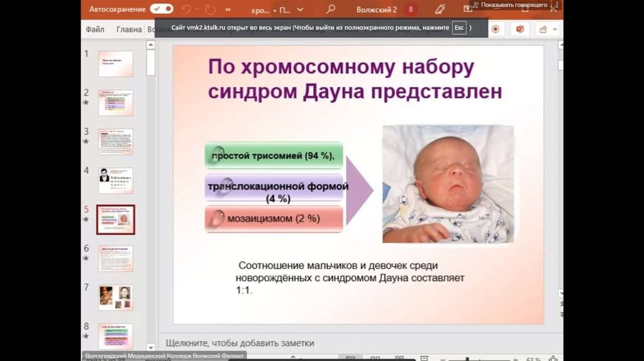The height and width of the screenshot is (361, 644).
Task: Select slide 4 thumbnail with portrait
Action: [x=116, y=181]
